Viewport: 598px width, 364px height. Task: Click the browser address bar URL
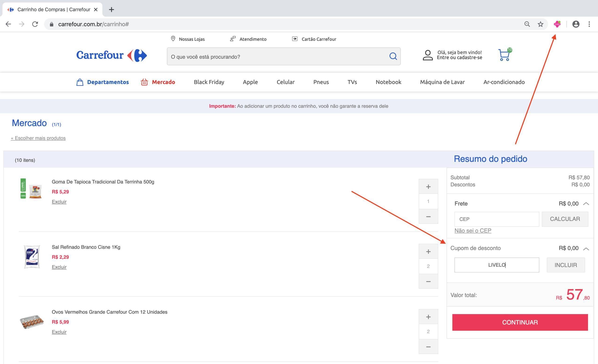point(93,24)
